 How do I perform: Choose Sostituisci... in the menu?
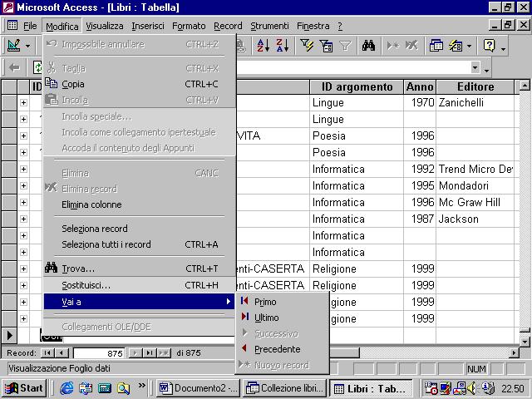[x=139, y=285]
